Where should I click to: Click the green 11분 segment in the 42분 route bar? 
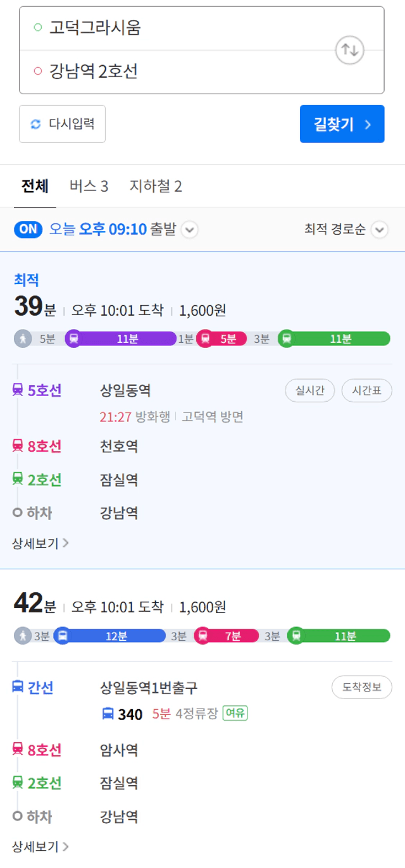[x=339, y=636]
